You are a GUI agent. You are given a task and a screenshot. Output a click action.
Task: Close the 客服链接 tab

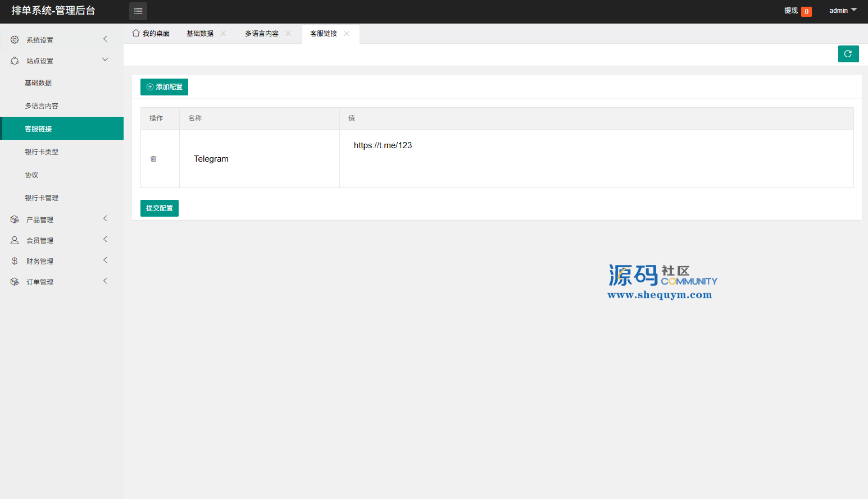pyautogui.click(x=347, y=34)
